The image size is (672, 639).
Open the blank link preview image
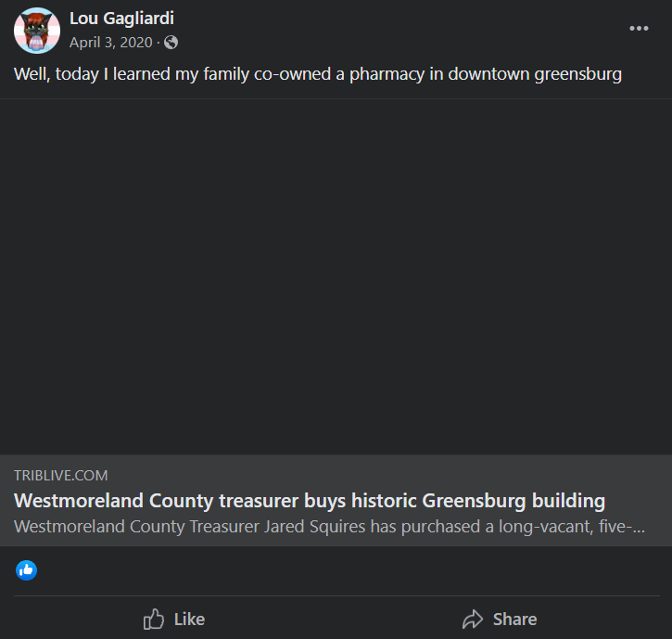tap(336, 277)
